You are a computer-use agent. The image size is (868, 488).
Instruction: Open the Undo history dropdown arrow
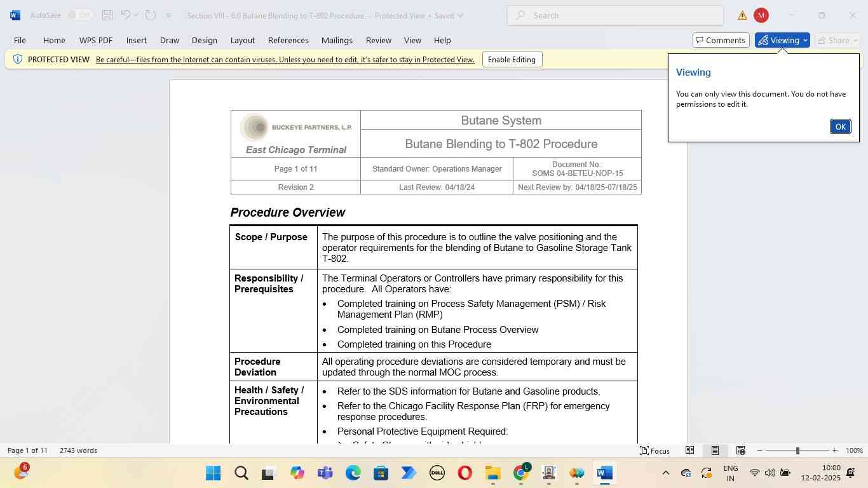[137, 15]
